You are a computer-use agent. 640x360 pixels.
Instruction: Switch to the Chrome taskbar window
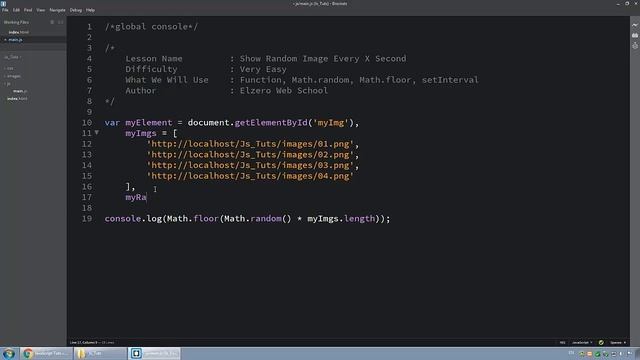pos(46,353)
